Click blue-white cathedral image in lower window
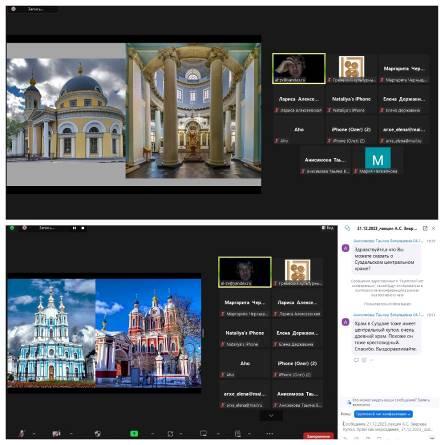The width and height of the screenshot is (445, 445). 52,333
